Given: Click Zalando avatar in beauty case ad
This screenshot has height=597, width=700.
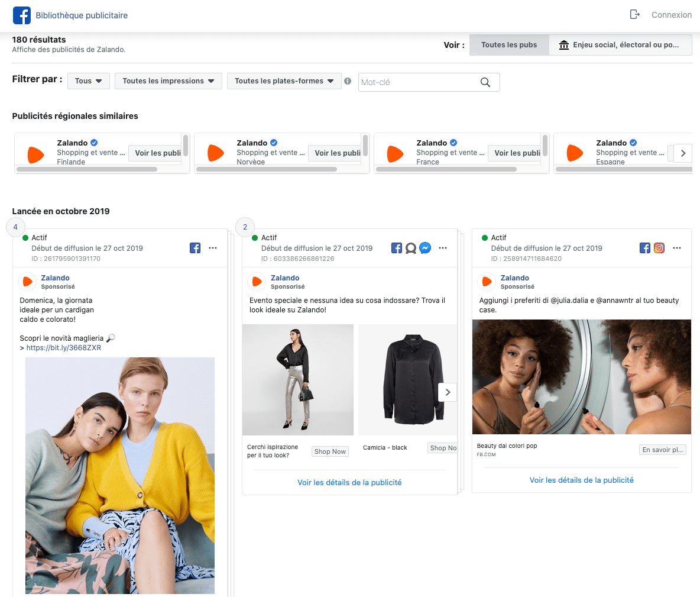Looking at the screenshot, I should click(x=486, y=282).
